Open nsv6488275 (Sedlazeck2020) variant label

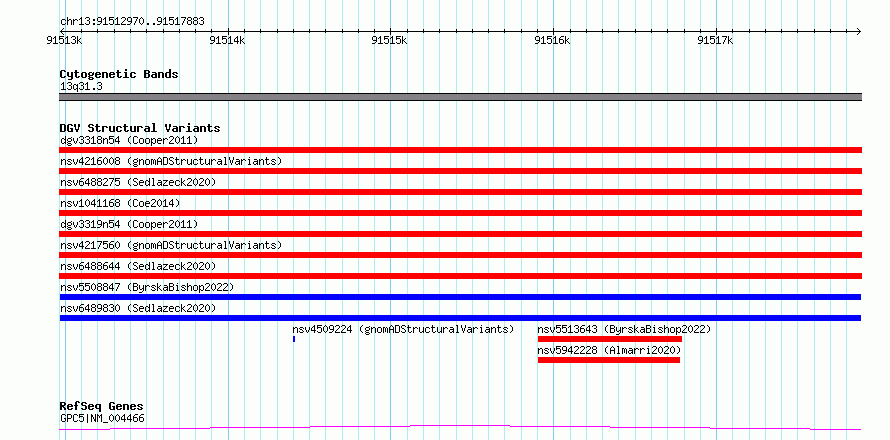[138, 182]
